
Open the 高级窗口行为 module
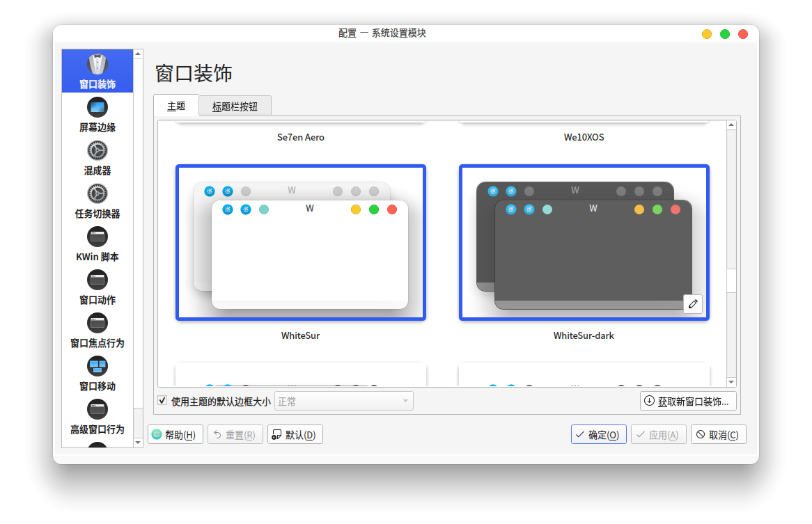[x=97, y=418]
